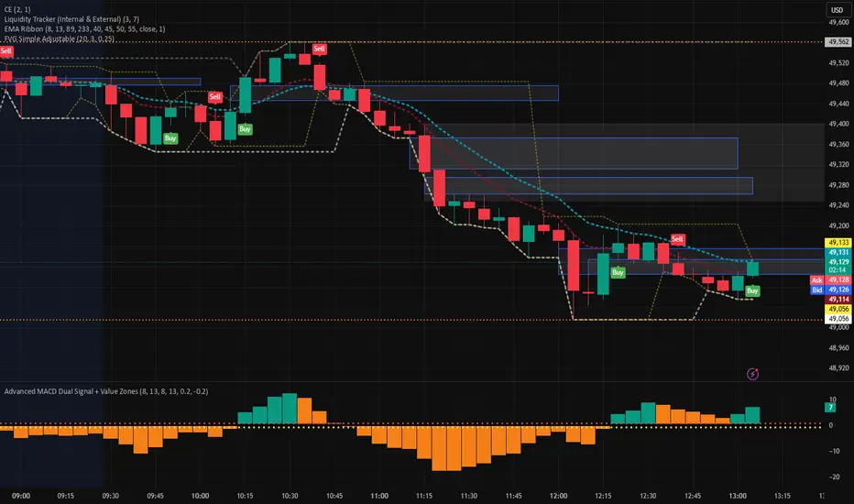The height and width of the screenshot is (504, 854).
Task: Click the 48,960 price axis value
Action: coord(838,347)
